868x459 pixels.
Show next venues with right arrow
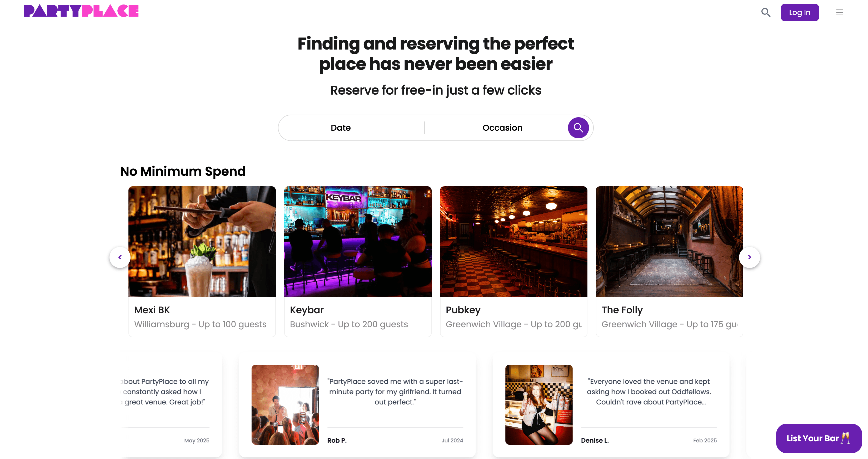coord(749,257)
